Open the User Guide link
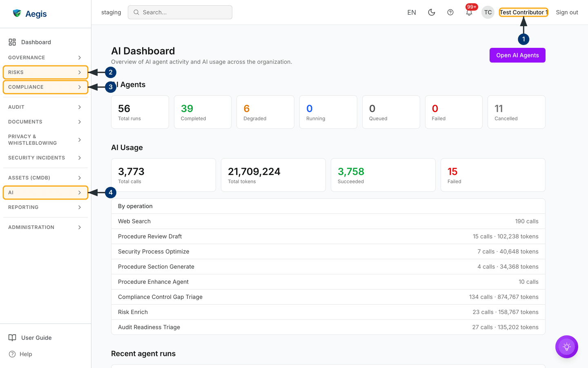588x368 pixels. [x=36, y=338]
